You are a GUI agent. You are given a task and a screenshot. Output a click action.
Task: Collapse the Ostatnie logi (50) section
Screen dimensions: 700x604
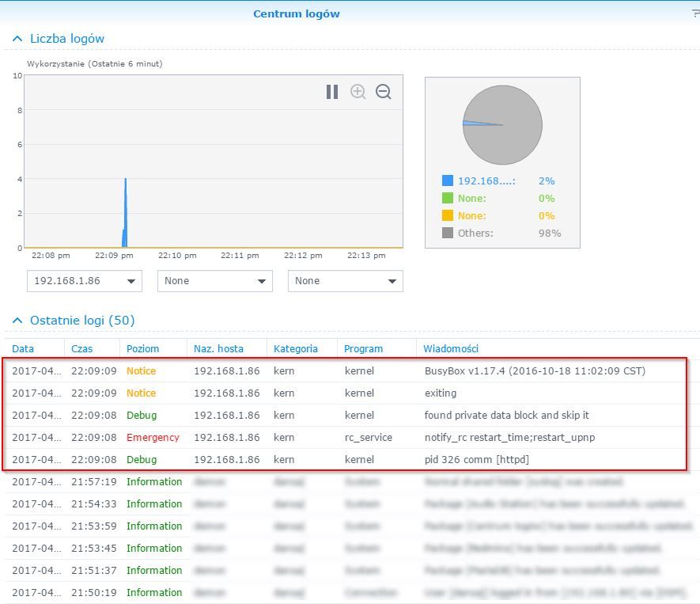(17, 321)
